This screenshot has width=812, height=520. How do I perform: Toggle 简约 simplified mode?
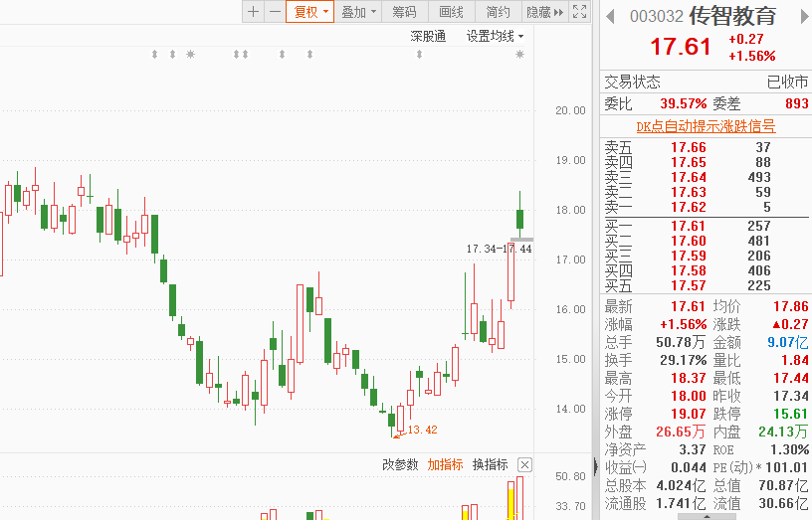499,11
